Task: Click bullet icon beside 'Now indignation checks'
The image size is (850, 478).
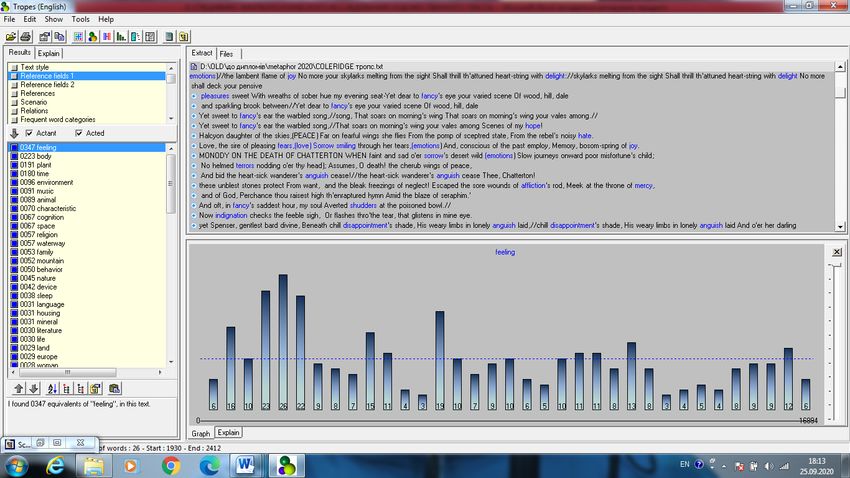Action: (x=194, y=216)
